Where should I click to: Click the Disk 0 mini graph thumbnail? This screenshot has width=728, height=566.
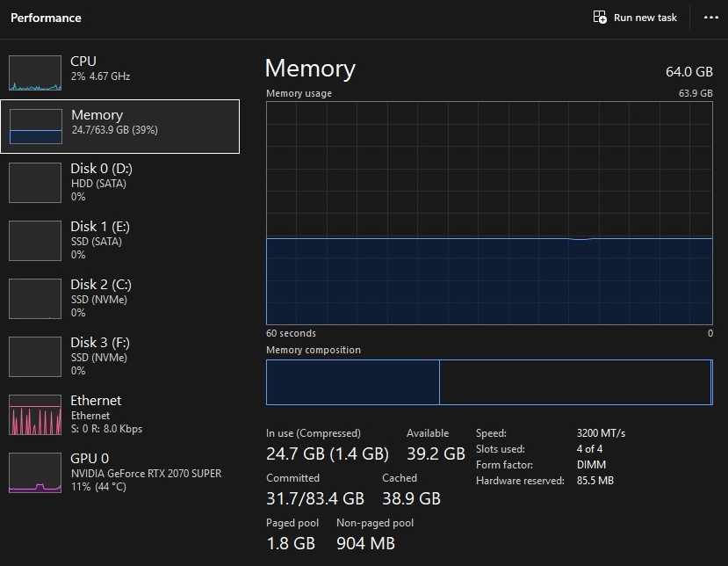[x=35, y=183]
